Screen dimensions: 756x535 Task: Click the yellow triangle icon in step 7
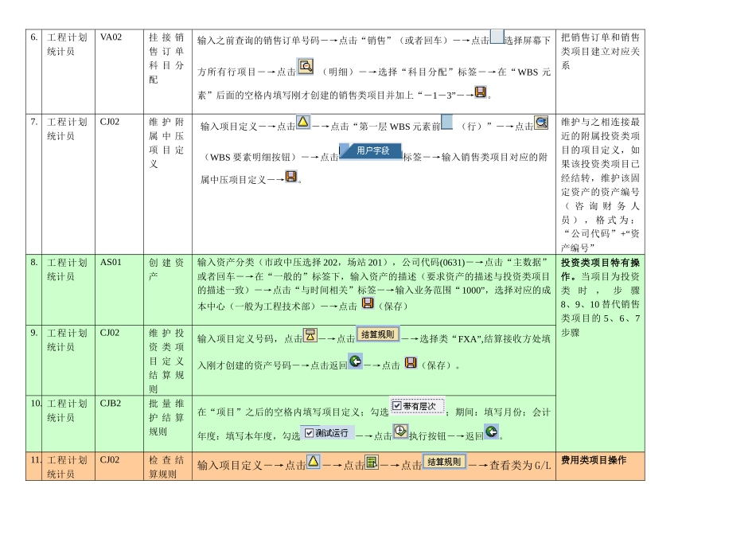[x=302, y=122]
